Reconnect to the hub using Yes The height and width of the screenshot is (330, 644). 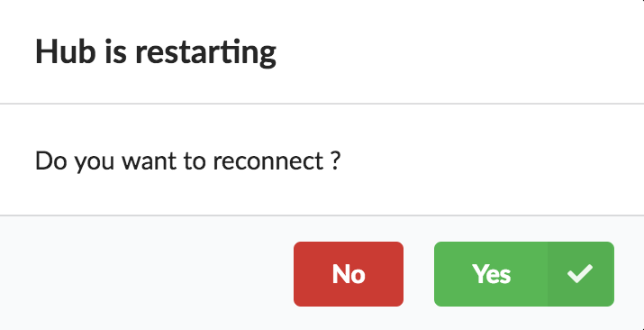524,274
